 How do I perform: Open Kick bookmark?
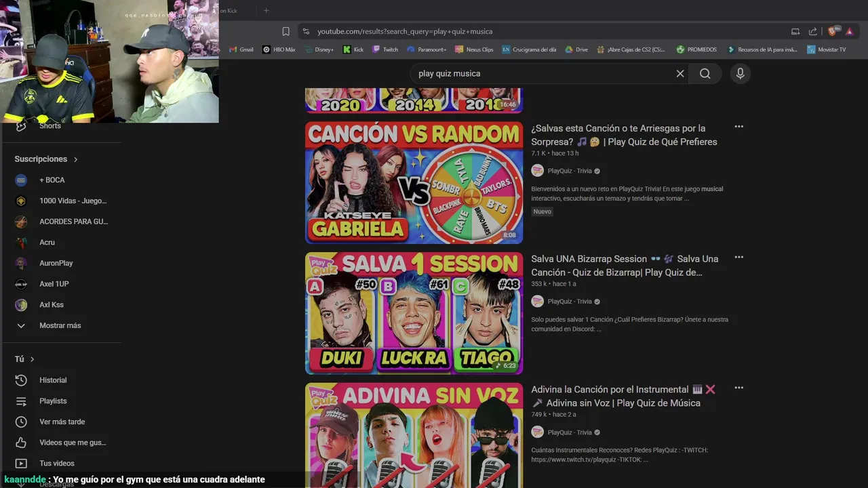pyautogui.click(x=353, y=49)
